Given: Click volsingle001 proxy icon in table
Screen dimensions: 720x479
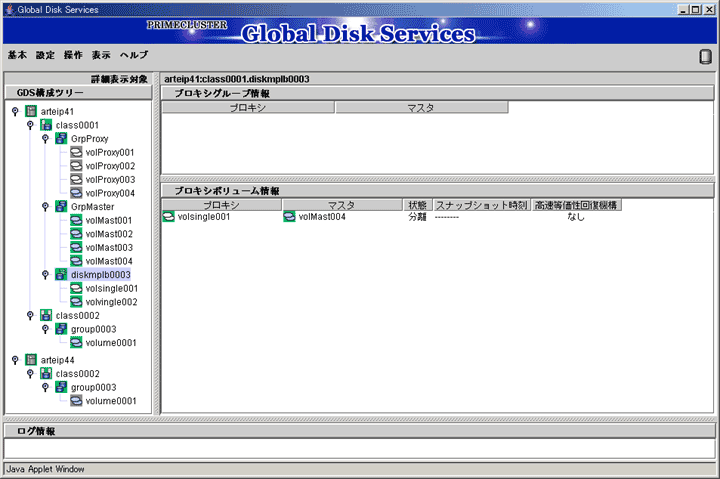Looking at the screenshot, I should (x=169, y=216).
